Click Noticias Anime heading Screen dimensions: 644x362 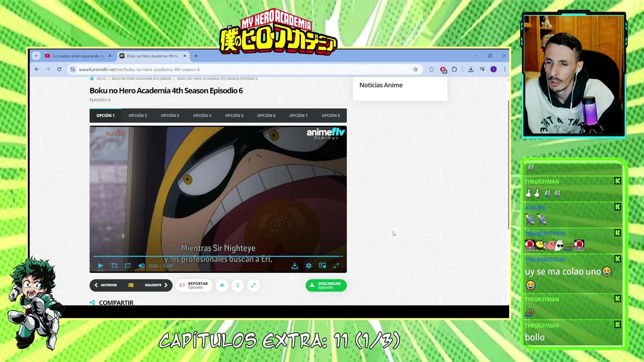[x=381, y=85]
